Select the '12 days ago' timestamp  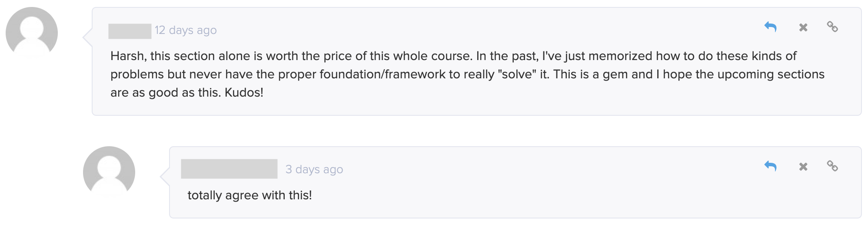186,30
